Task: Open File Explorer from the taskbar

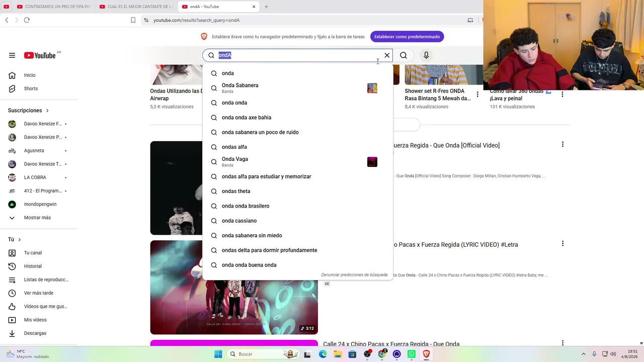Action: 338,354
